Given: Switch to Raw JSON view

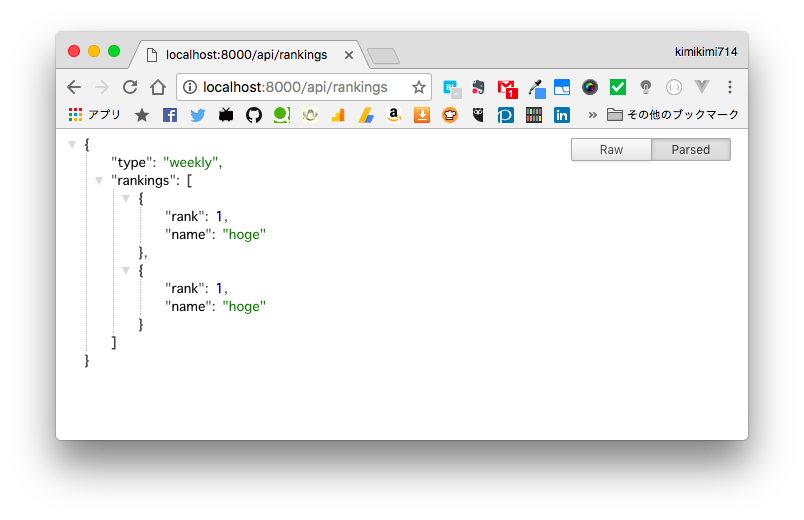Looking at the screenshot, I should tap(611, 150).
